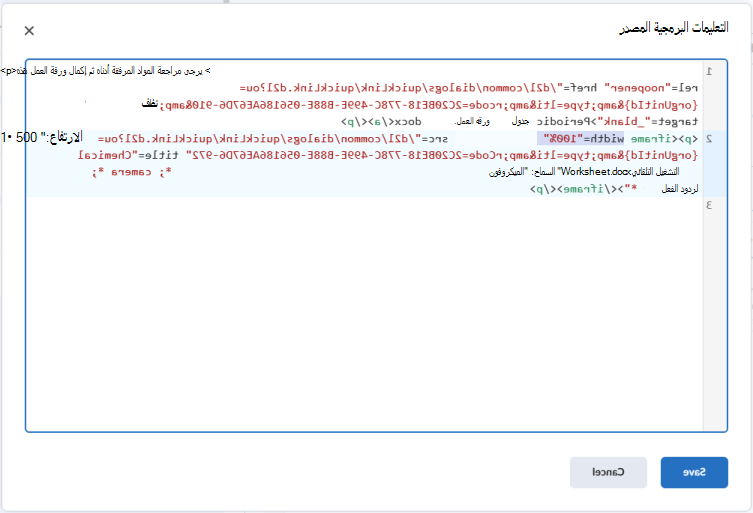The image size is (753, 513).
Task: Select line number 2 in the gutter
Action: pyautogui.click(x=709, y=139)
